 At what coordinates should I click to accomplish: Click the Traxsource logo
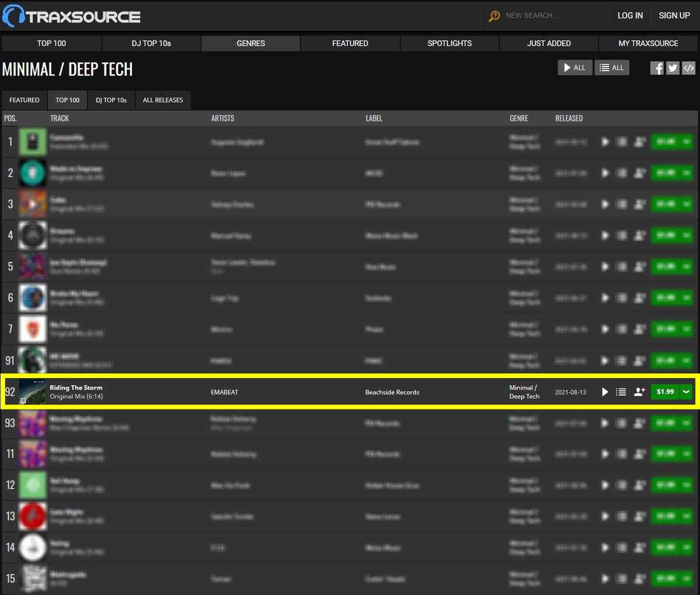pyautogui.click(x=71, y=16)
